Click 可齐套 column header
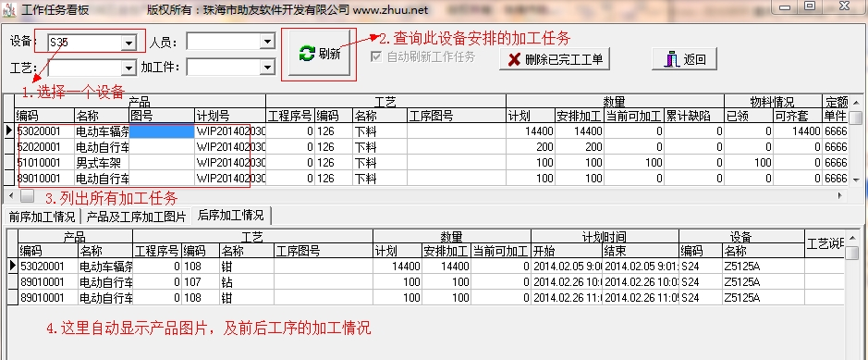 pyautogui.click(x=798, y=116)
